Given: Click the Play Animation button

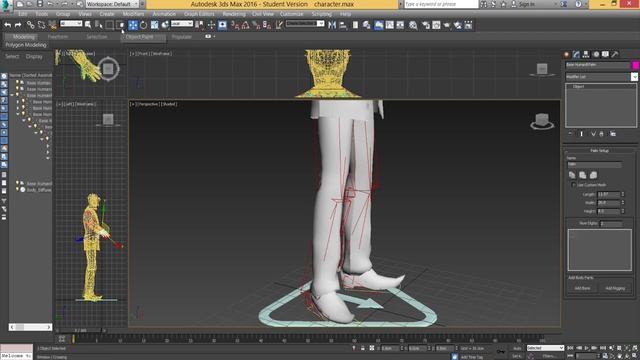Looking at the screenshot, I should tap(587, 348).
